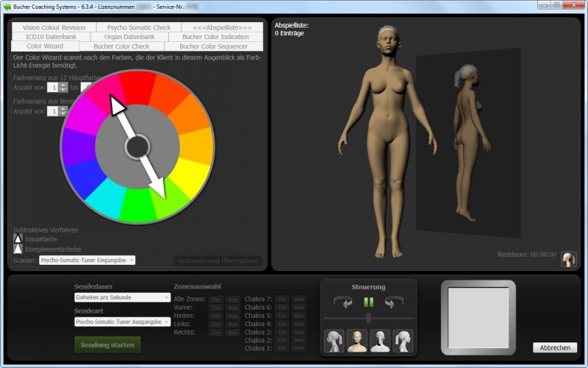The width and height of the screenshot is (588, 368).
Task: Increase the Bereich Anzahl von stepper value
Action: click(x=63, y=109)
